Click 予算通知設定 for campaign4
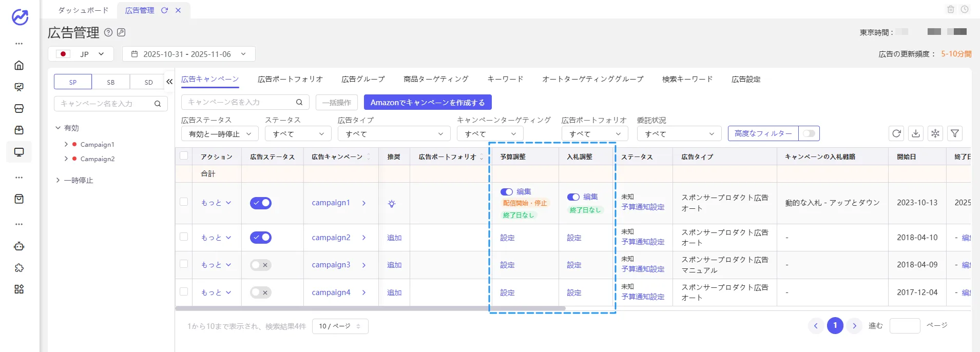This screenshot has height=352, width=980. click(x=643, y=297)
